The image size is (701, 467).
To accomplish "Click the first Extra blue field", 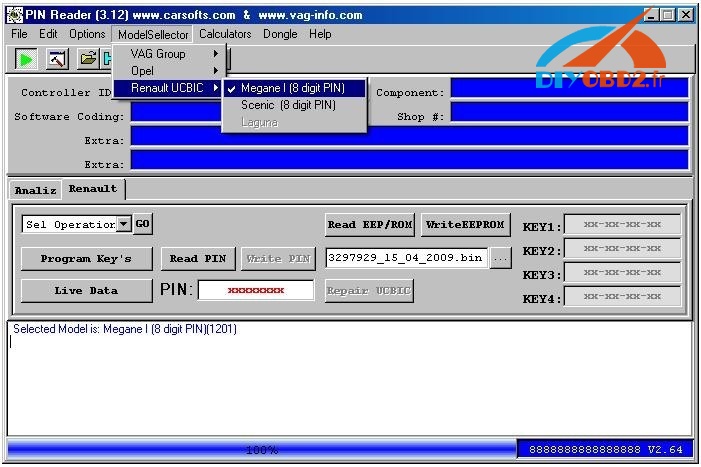I will pyautogui.click(x=409, y=136).
